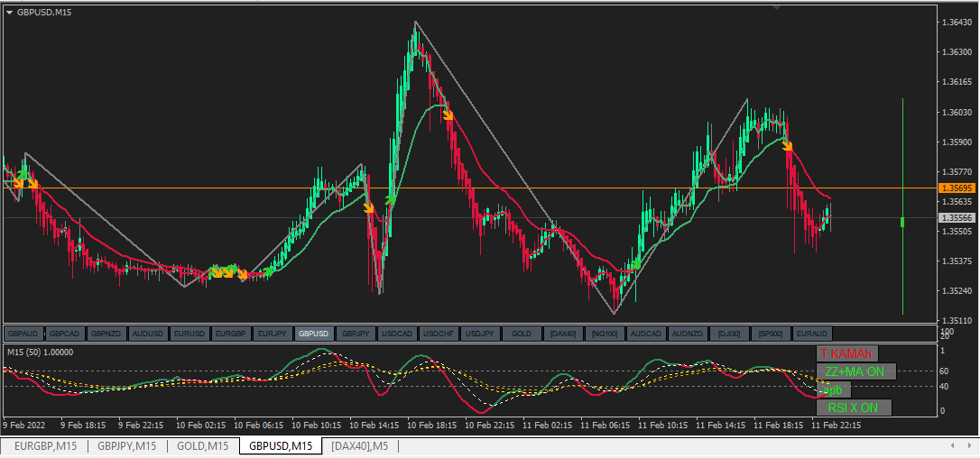Click the 1.36430 price scale value
980x458 pixels.
[957, 23]
